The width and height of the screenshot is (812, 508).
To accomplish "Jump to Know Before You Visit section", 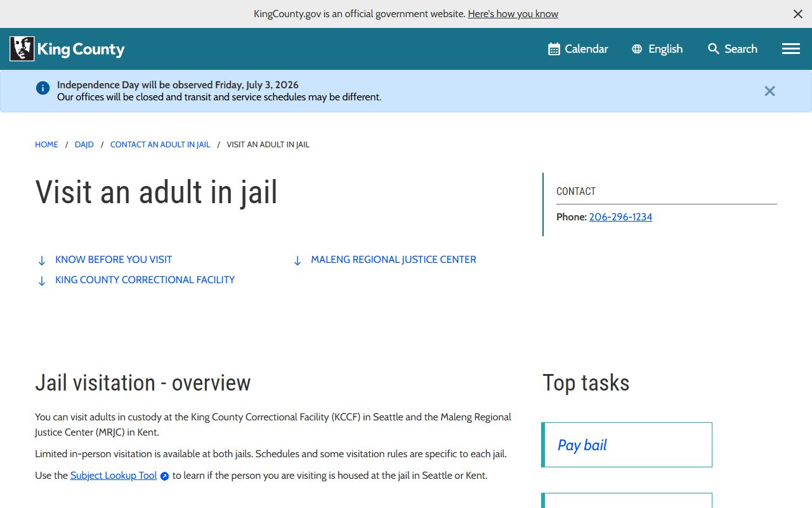I will coord(114,260).
